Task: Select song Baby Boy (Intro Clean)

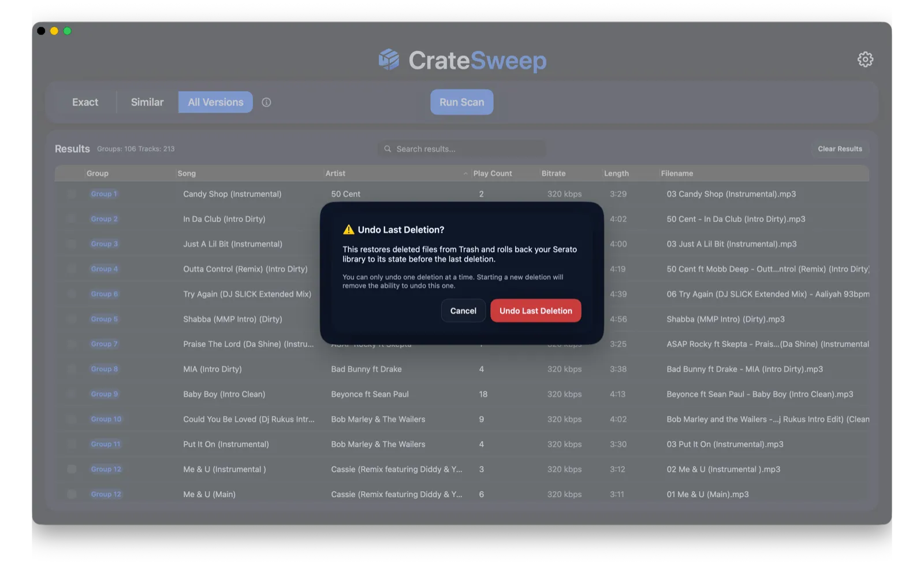Action: click(x=224, y=394)
